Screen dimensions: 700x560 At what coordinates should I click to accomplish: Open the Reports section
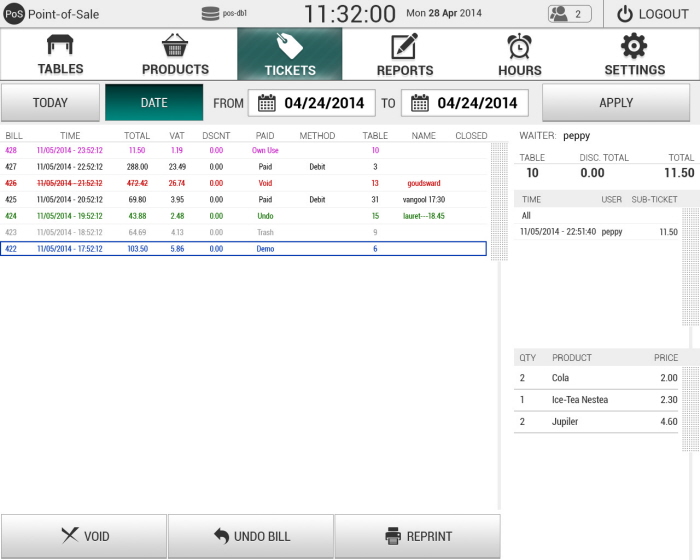[x=405, y=54]
